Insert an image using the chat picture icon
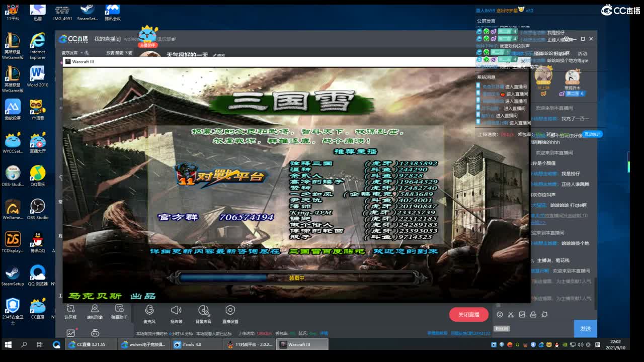The height and width of the screenshot is (362, 644). tap(522, 315)
